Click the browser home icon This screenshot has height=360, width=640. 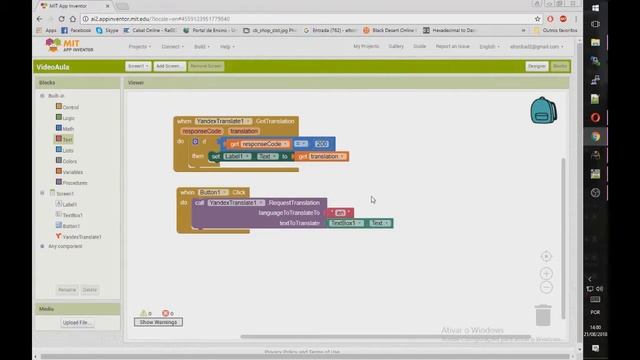click(x=73, y=19)
